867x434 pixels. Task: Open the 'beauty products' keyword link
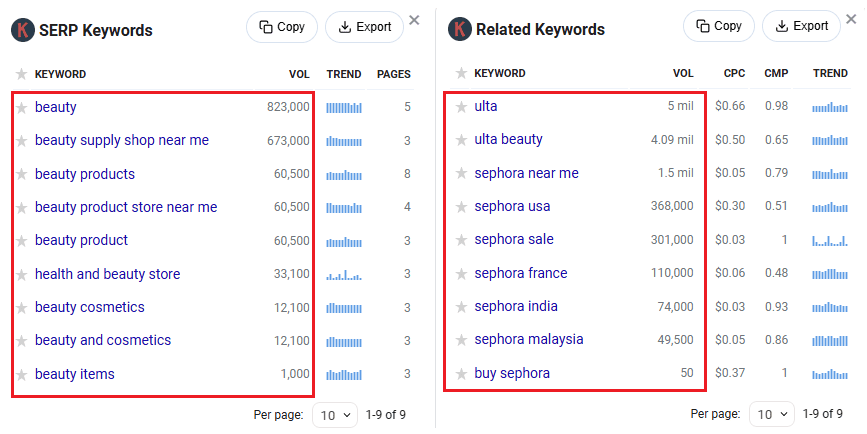coord(85,174)
